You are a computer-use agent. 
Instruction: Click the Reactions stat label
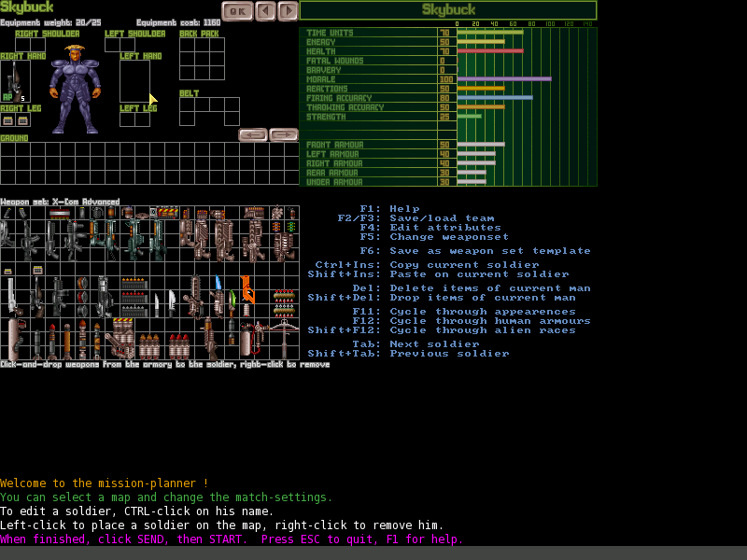point(327,89)
